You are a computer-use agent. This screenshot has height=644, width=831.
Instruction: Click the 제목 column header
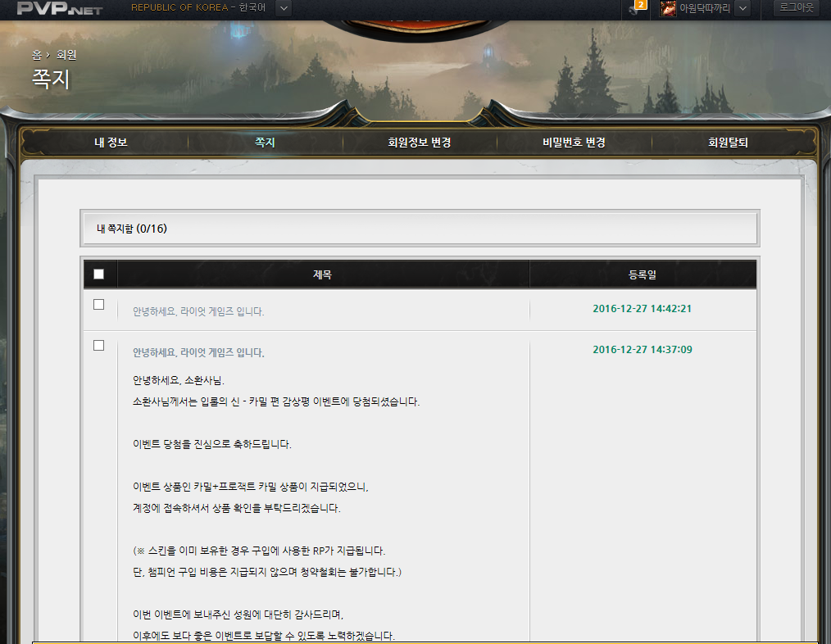pyautogui.click(x=322, y=274)
